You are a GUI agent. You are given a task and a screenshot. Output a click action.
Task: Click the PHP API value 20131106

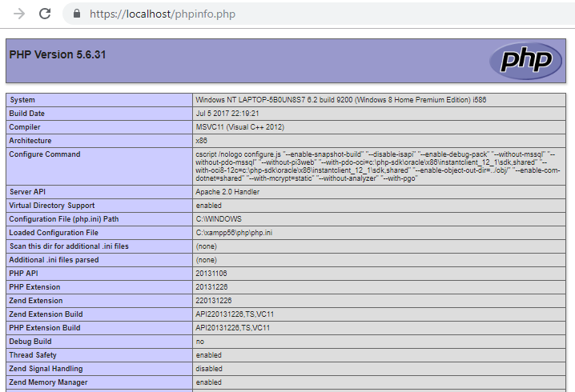pyautogui.click(x=213, y=274)
